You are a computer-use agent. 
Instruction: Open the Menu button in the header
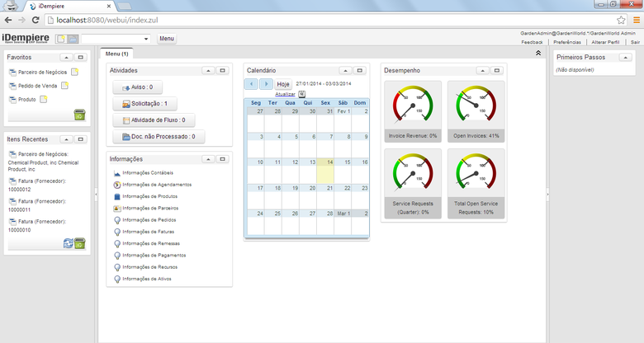point(166,39)
